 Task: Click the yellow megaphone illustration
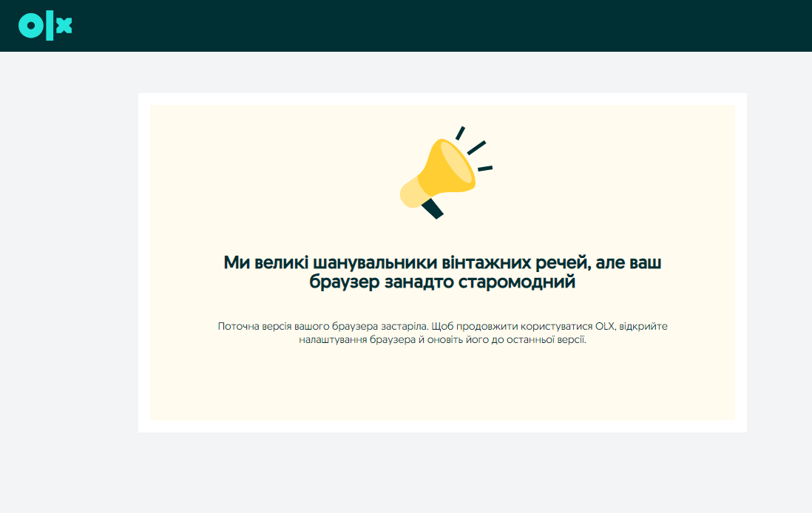pyautogui.click(x=446, y=170)
